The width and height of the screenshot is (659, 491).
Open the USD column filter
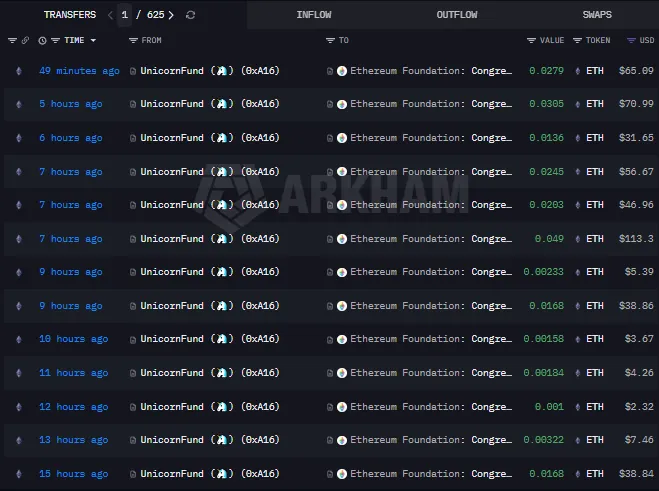[631, 41]
